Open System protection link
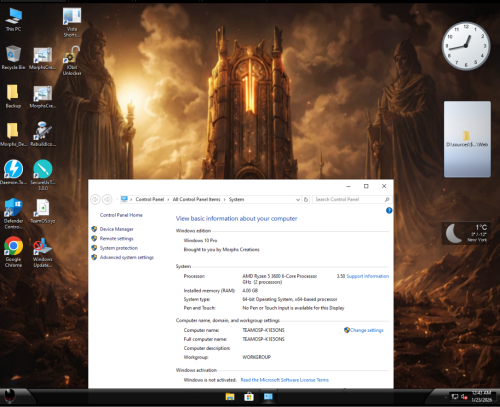This screenshot has height=407, width=500. click(119, 248)
